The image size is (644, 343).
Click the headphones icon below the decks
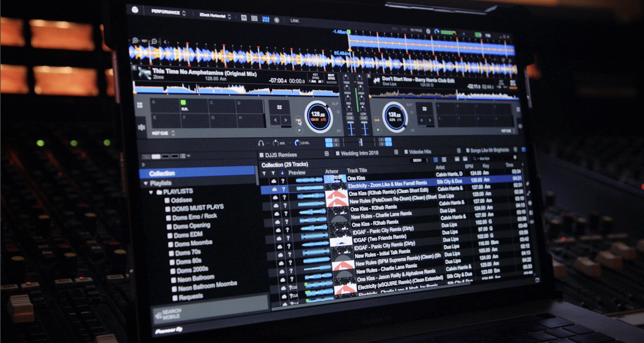tap(261, 143)
